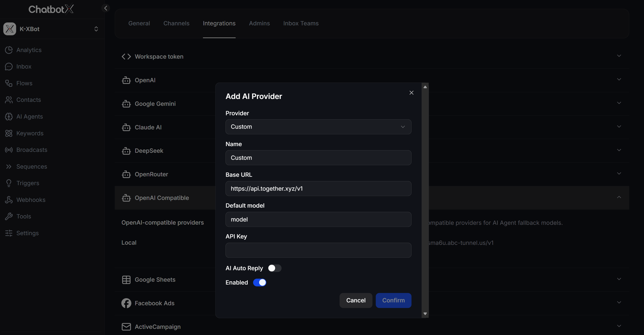
Task: Expand the ActiveCampaign section chevron
Action: pos(619,326)
